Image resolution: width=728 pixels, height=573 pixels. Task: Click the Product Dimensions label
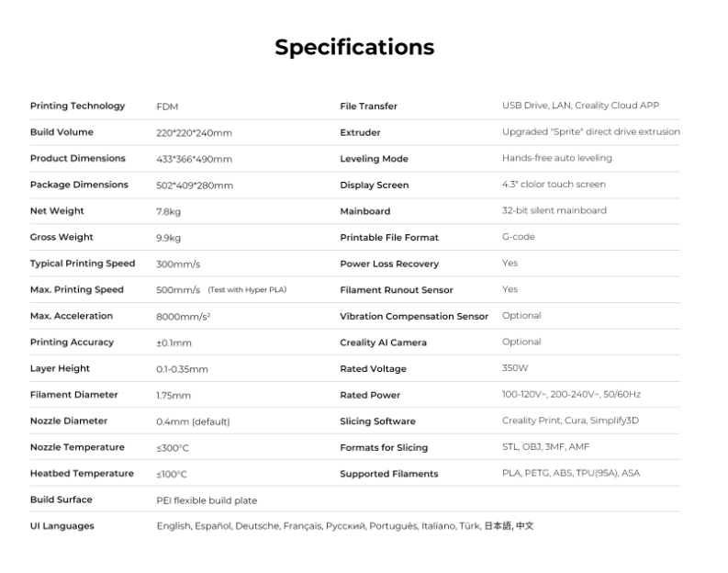pos(77,158)
